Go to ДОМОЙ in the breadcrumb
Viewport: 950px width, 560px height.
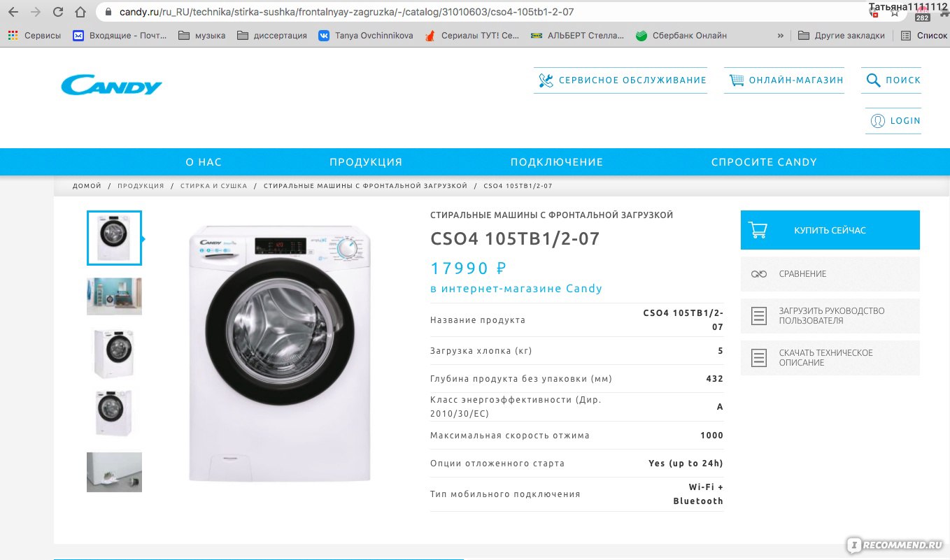[87, 186]
